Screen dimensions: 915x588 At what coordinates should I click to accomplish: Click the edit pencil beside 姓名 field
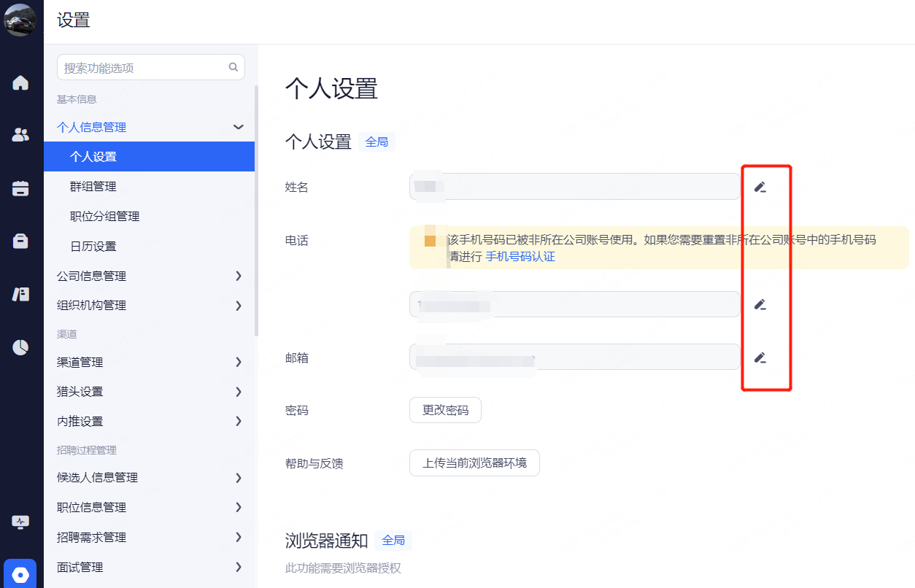[x=760, y=187]
